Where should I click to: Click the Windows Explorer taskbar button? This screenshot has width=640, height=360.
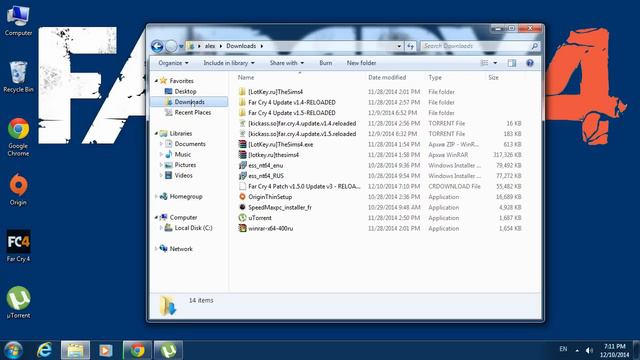pos(75,350)
